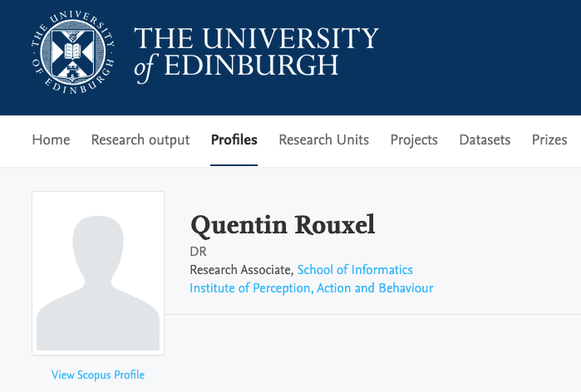Click the Quentin Rouxel name heading
This screenshot has height=392, width=581.
click(283, 224)
